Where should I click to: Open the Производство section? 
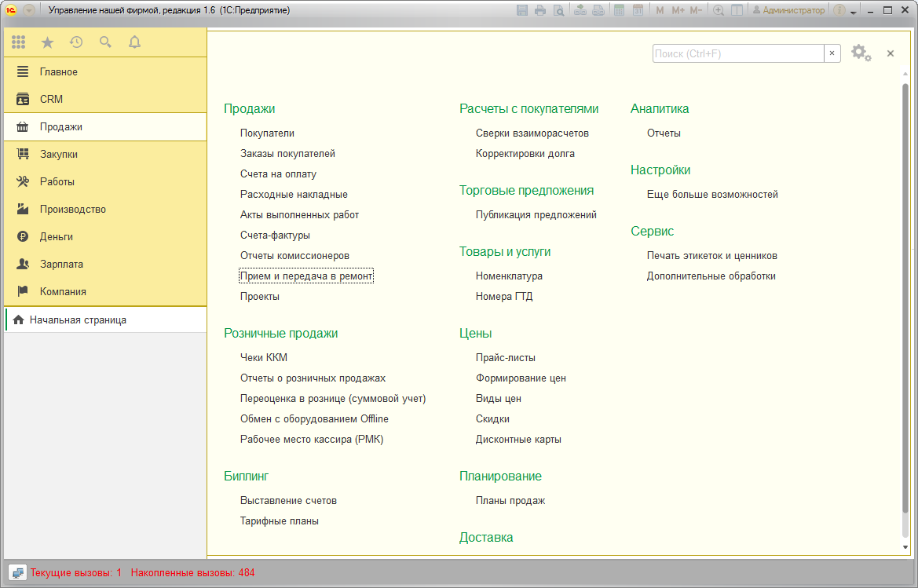coord(105,209)
